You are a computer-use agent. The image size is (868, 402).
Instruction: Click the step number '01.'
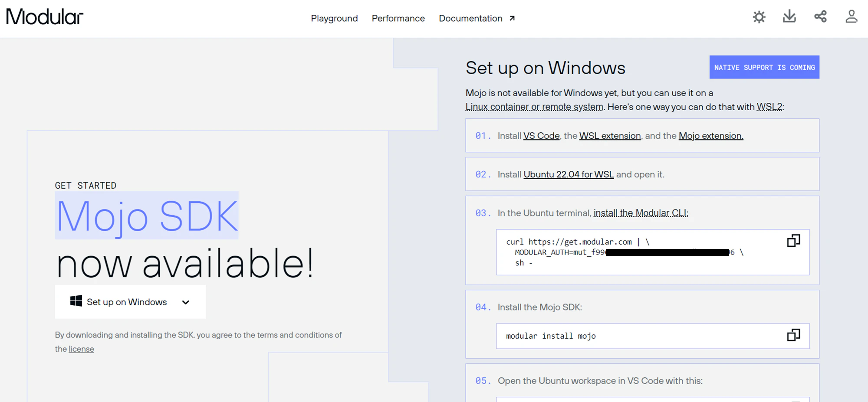point(483,136)
